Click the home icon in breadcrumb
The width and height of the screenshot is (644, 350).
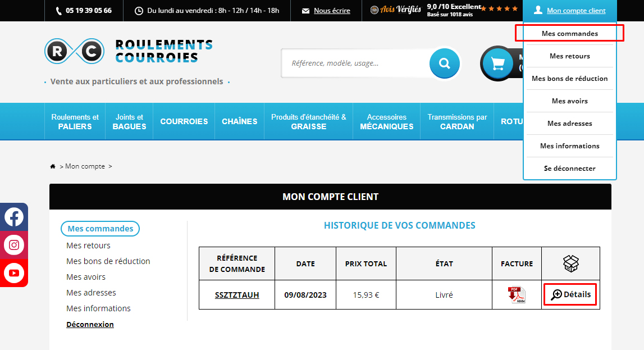click(53, 166)
